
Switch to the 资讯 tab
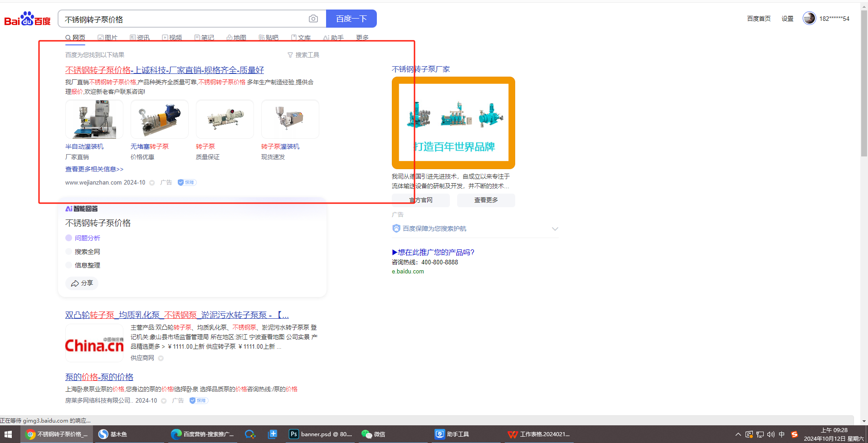click(x=140, y=38)
